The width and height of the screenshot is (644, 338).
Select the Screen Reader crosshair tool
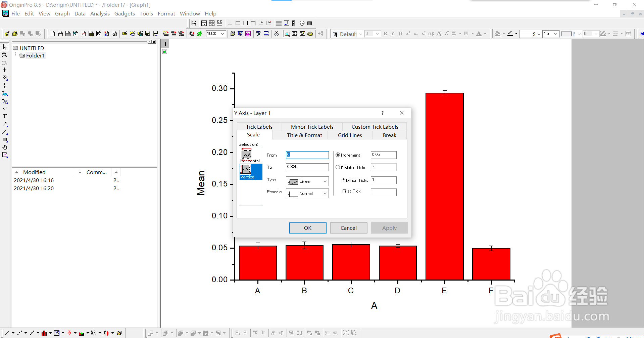(x=5, y=70)
